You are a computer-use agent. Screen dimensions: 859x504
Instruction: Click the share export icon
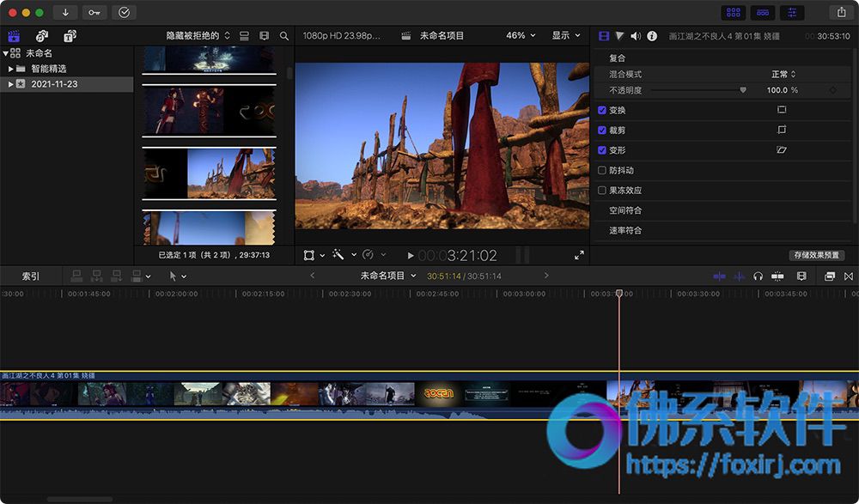842,12
